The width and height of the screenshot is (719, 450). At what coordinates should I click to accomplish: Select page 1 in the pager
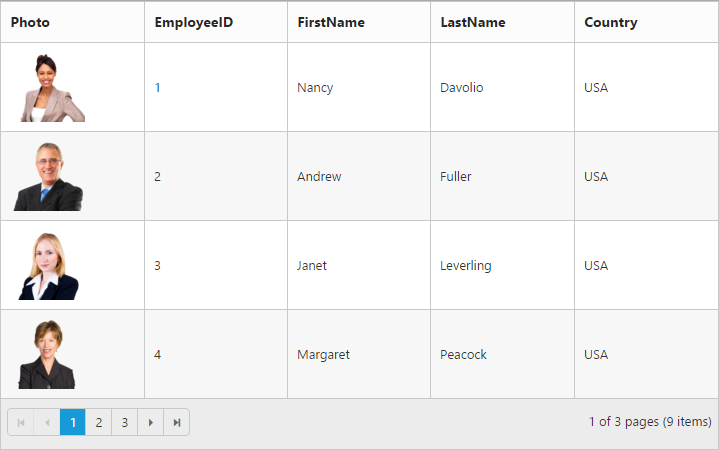tap(72, 422)
